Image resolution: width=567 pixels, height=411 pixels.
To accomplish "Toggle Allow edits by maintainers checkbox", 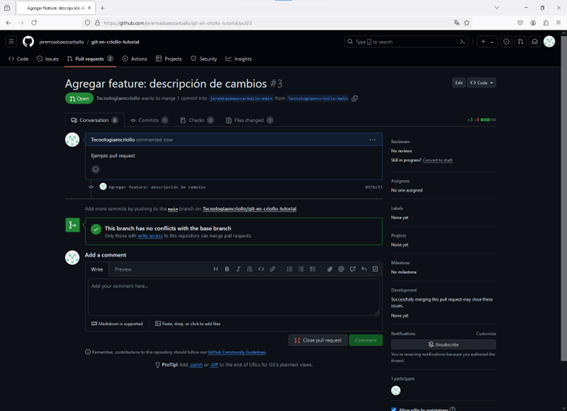I will [x=393, y=409].
